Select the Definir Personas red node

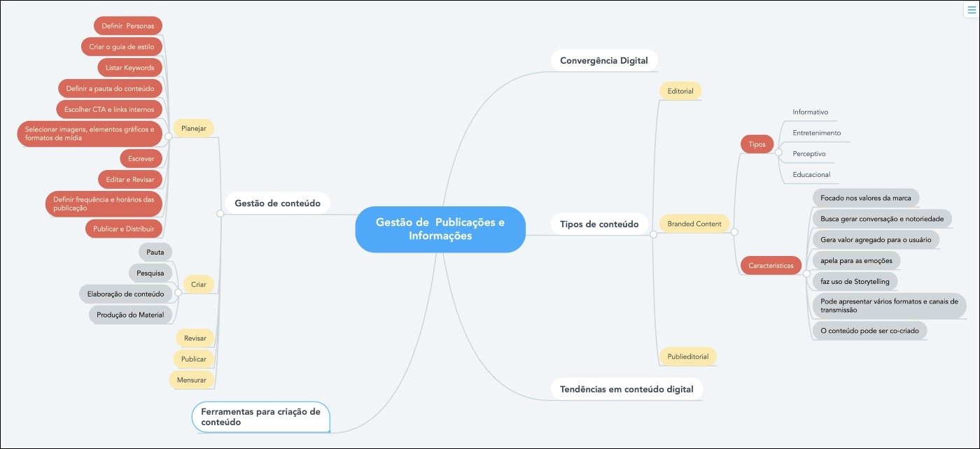[127, 26]
